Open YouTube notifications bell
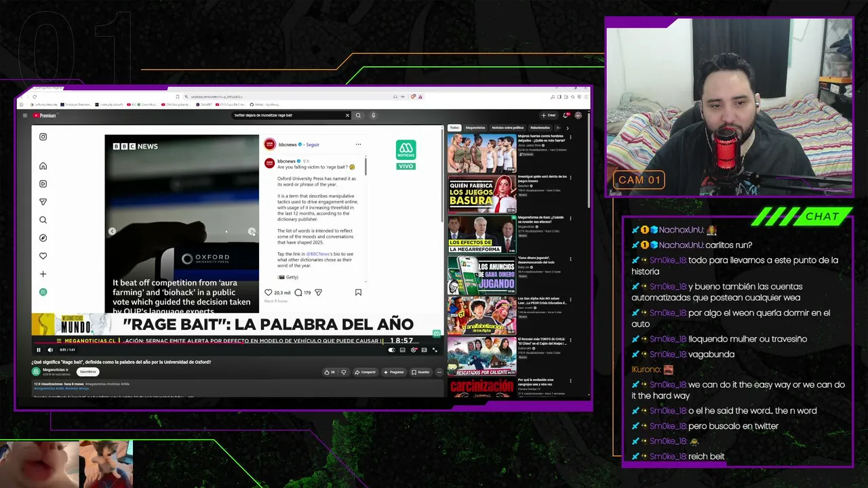The height and width of the screenshot is (488, 868). click(566, 115)
